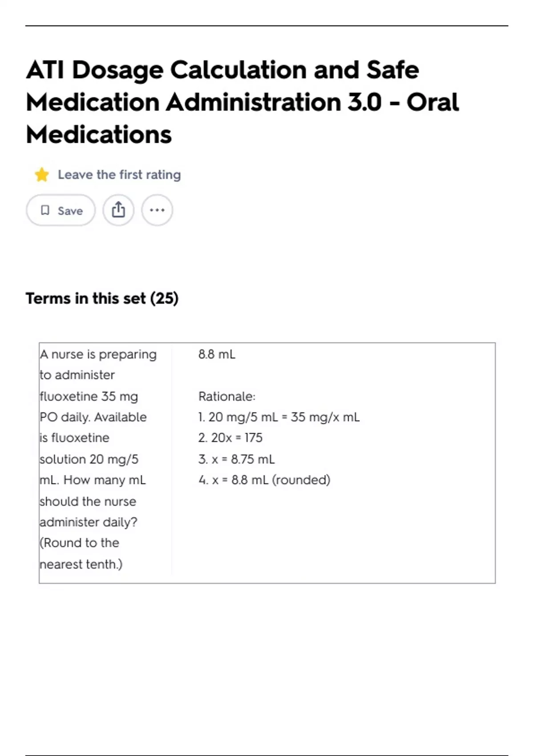Select rationale step 'x = 8.8 mL (rounded)'

pos(264,480)
